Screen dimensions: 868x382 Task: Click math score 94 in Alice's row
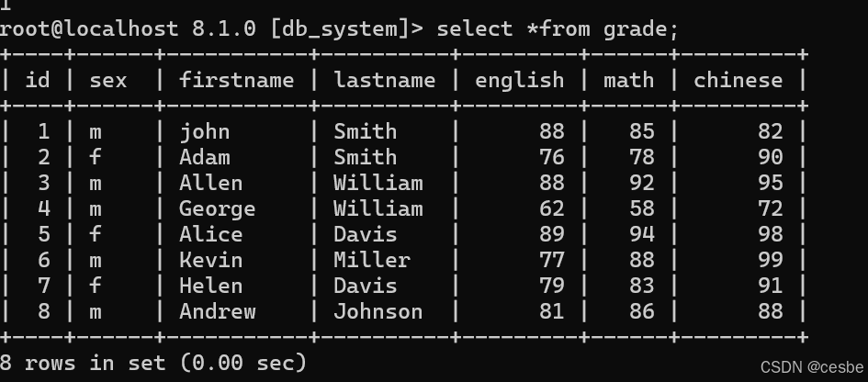[642, 234]
